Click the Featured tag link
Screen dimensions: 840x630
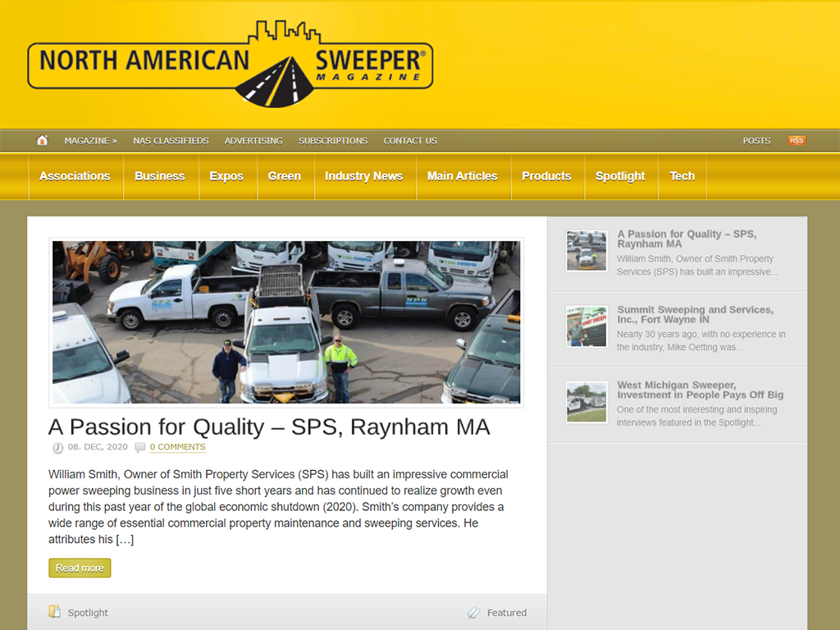coord(507,612)
